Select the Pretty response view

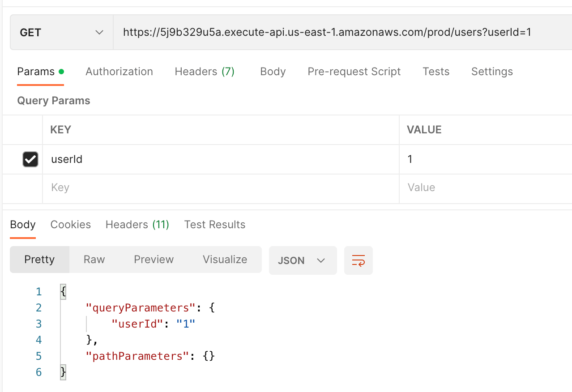[x=39, y=260]
